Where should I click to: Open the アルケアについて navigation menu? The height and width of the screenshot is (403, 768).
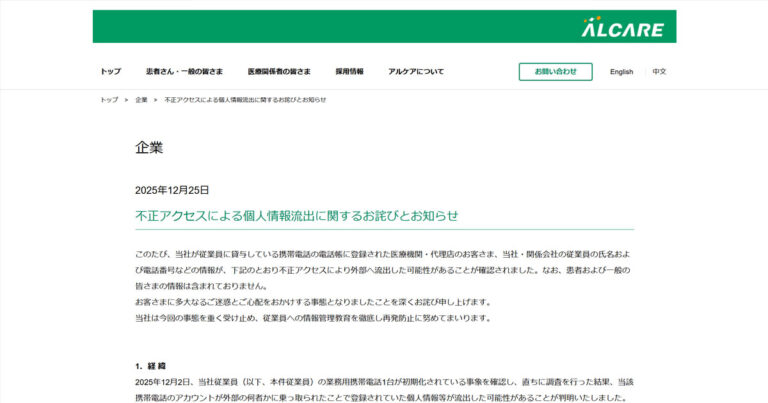point(416,72)
